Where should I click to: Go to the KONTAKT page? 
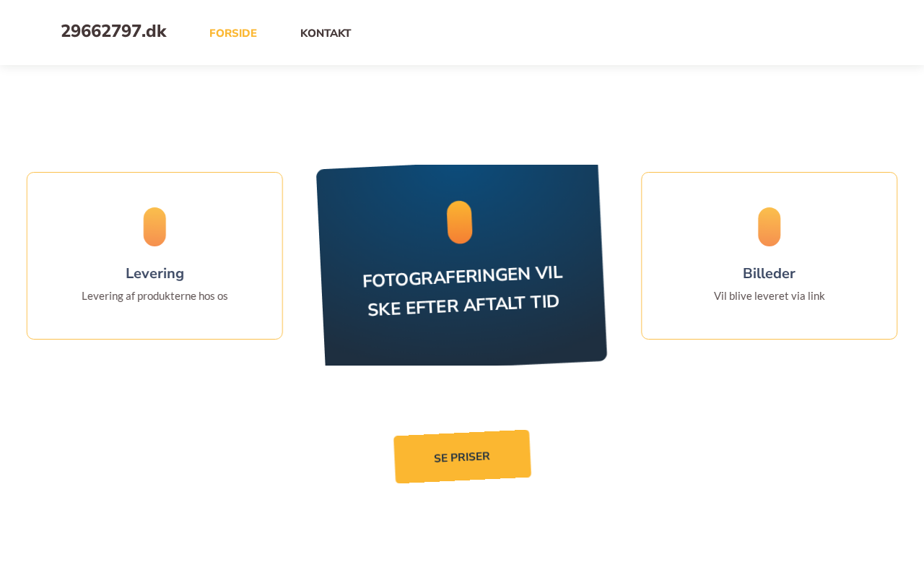(326, 33)
